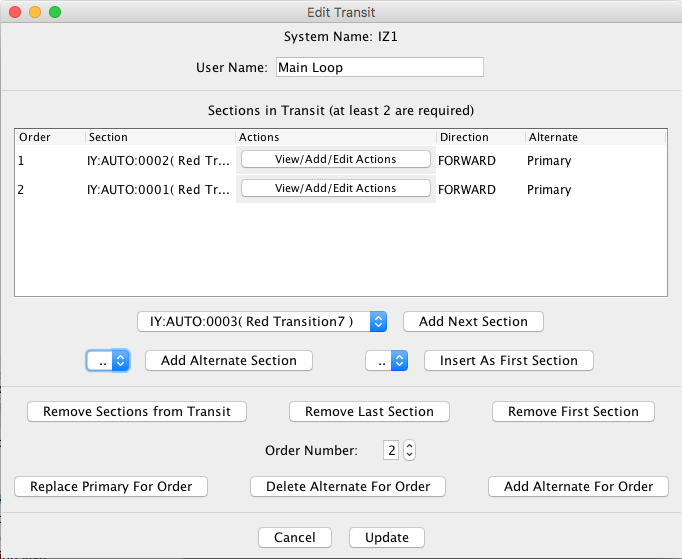Click Replace Primary For Order
682x559 pixels.
[111, 486]
